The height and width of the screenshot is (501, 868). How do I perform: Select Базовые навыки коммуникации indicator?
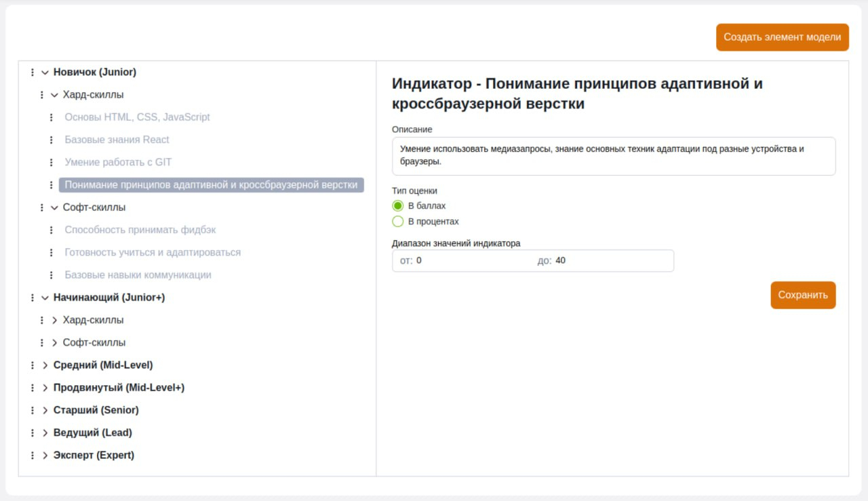[x=138, y=275]
